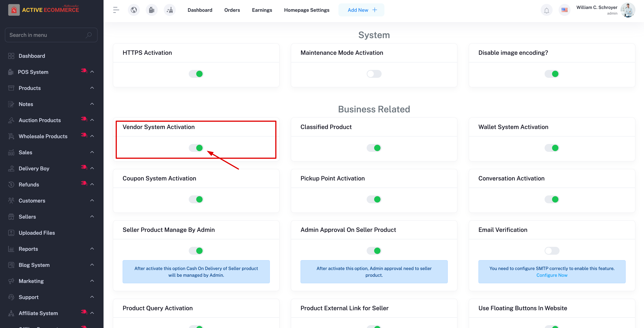Toggle Pickup Point Activation switch
Image resolution: width=644 pixels, height=328 pixels.
pos(374,199)
